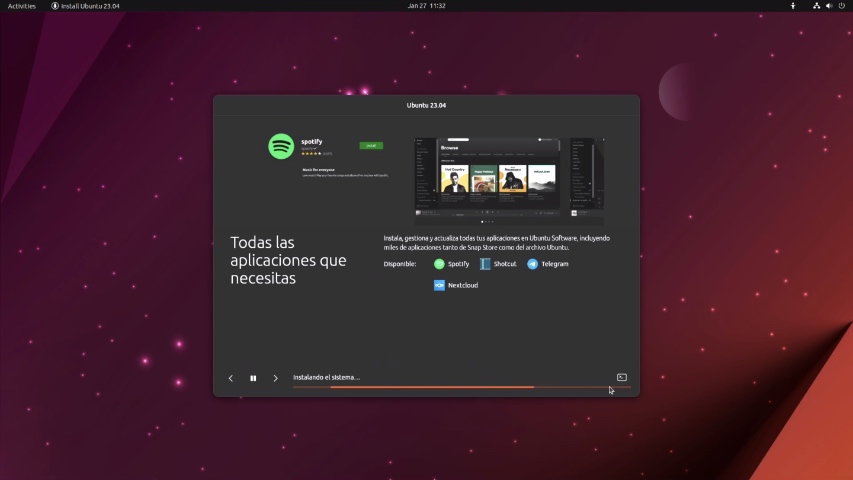Click the volume icon in the top bar
Image resolution: width=853 pixels, height=480 pixels.
[x=829, y=6]
